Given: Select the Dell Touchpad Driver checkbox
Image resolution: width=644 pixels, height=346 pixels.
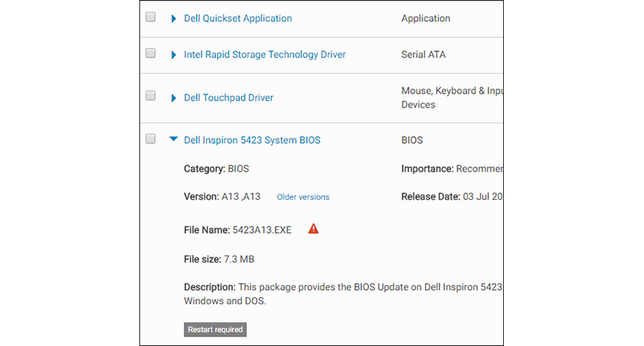Looking at the screenshot, I should (x=150, y=96).
